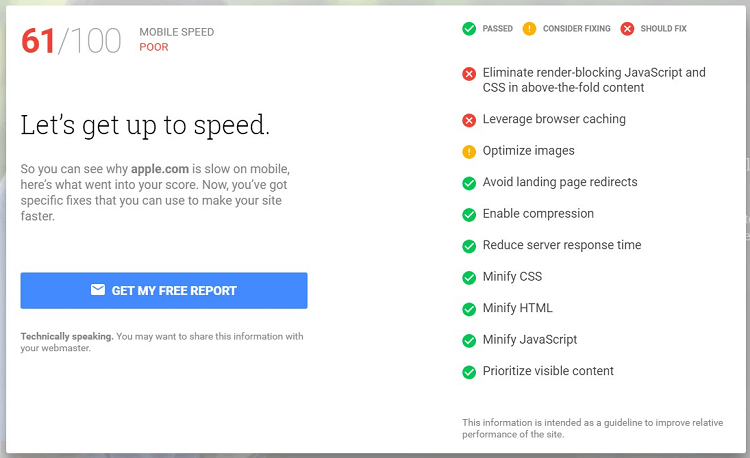
Task: Select 'Prioritize visible content' item text
Action: [x=548, y=371]
